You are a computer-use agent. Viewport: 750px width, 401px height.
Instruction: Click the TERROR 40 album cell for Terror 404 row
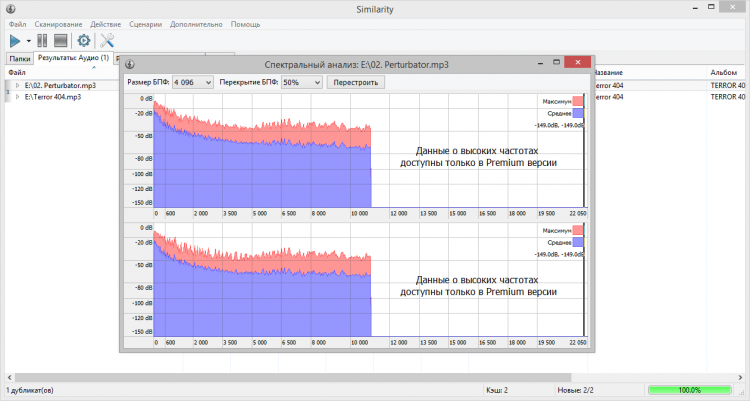[728, 97]
